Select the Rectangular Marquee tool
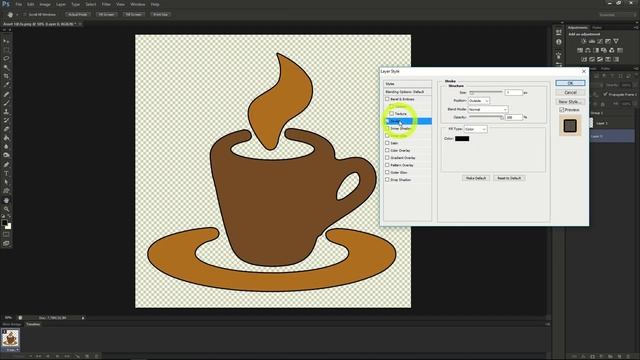640x360 pixels. [x=6, y=50]
